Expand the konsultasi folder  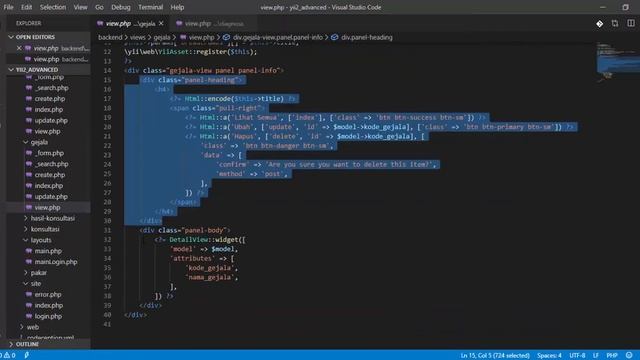point(26,229)
